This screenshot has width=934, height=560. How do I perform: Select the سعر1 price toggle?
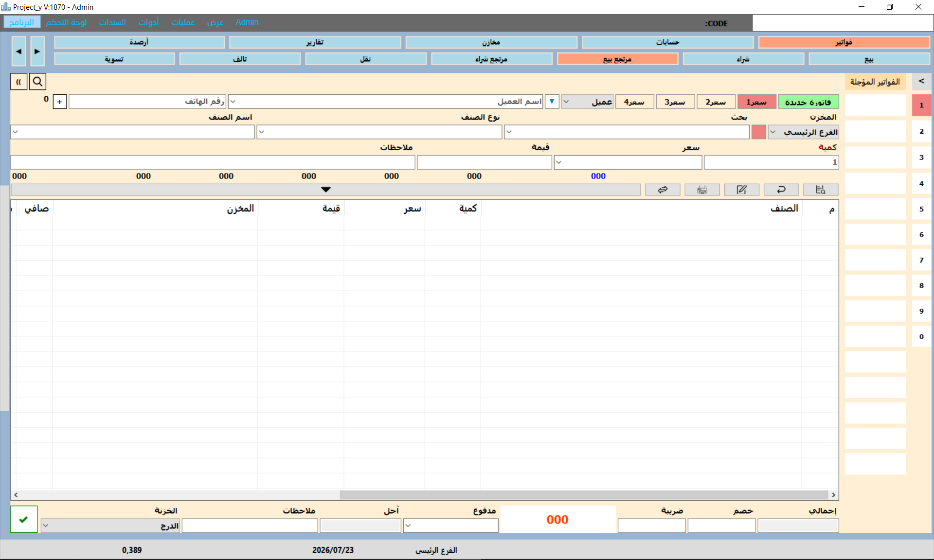tap(756, 102)
